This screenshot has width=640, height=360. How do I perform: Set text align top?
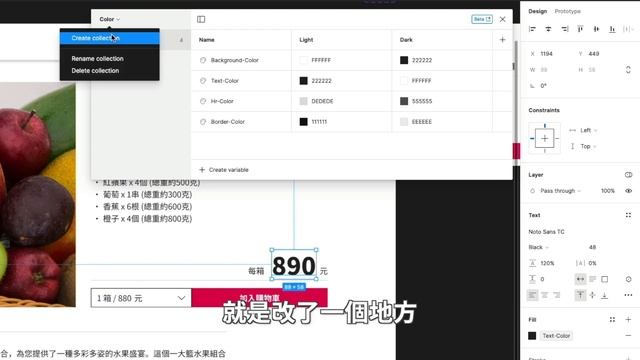(x=580, y=295)
